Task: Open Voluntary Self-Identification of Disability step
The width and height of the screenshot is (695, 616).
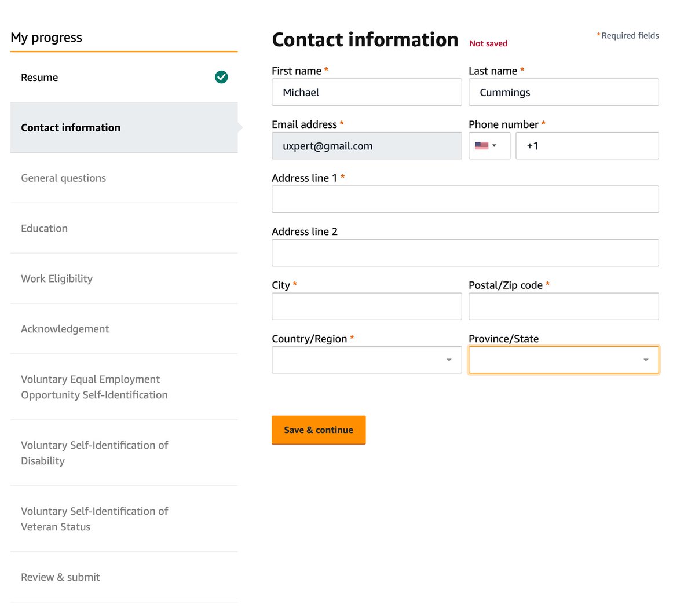Action: click(124, 453)
